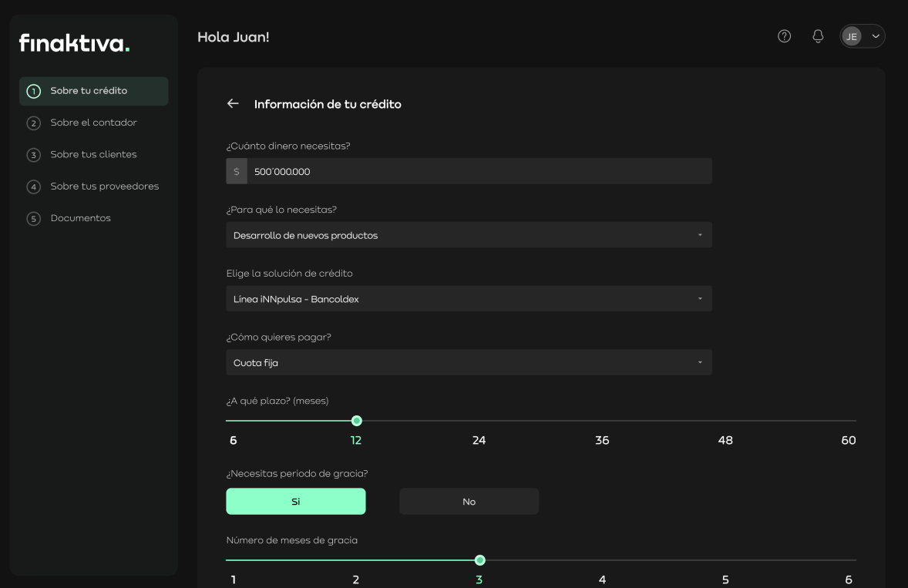The image size is (908, 588).
Task: Choose 6 months of gracia label
Action: tap(849, 580)
